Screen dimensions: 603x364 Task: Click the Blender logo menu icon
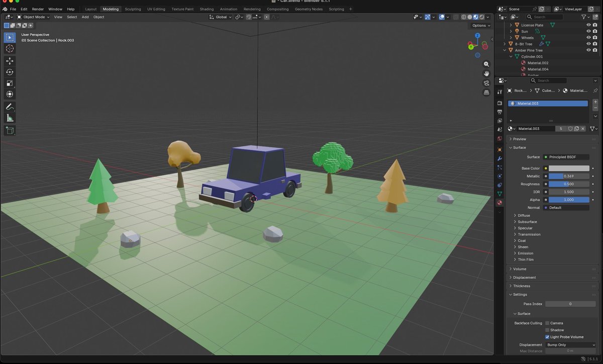[x=5, y=9]
